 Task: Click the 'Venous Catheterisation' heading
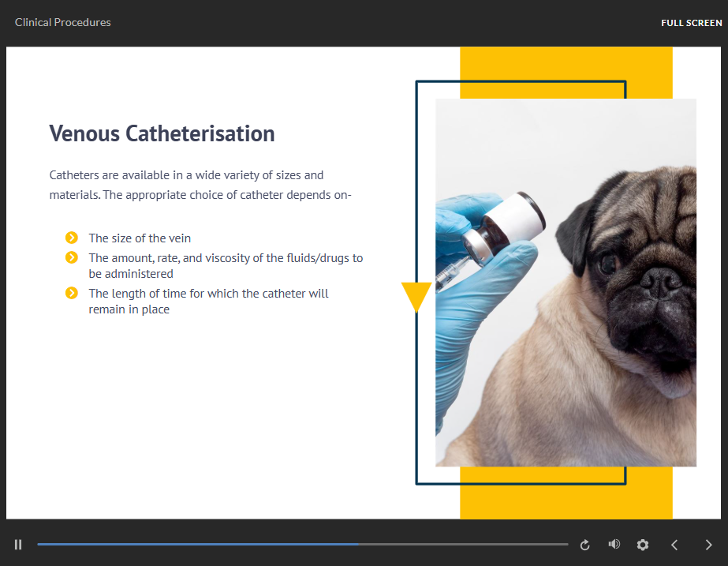(x=162, y=133)
